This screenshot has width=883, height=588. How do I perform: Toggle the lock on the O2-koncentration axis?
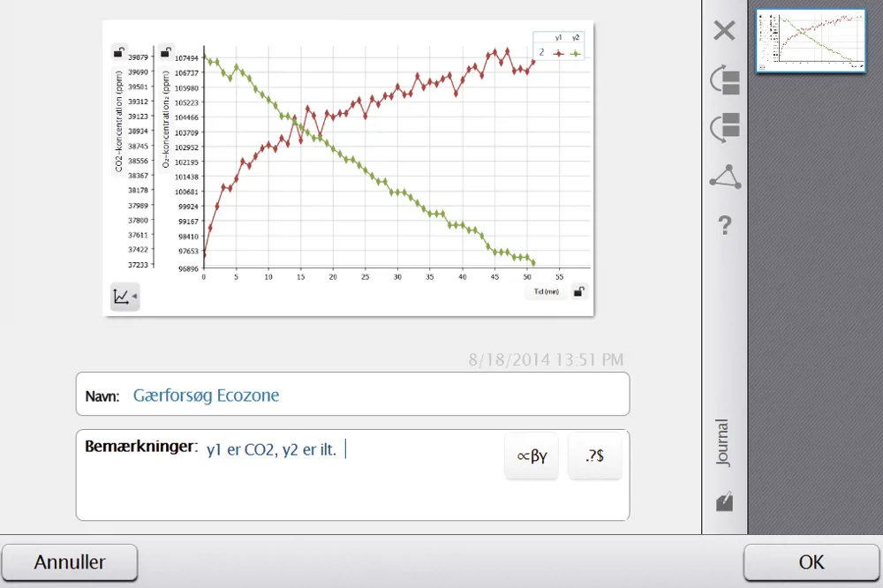click(x=166, y=52)
